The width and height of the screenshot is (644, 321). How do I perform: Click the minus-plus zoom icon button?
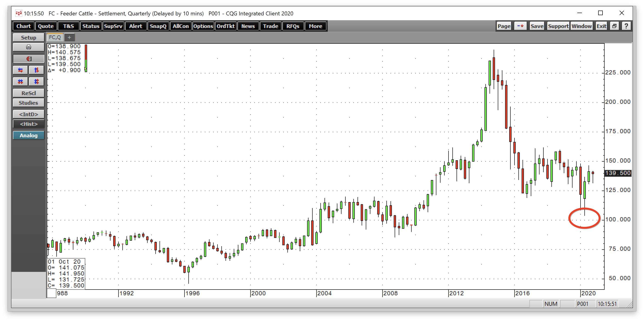pyautogui.click(x=520, y=26)
